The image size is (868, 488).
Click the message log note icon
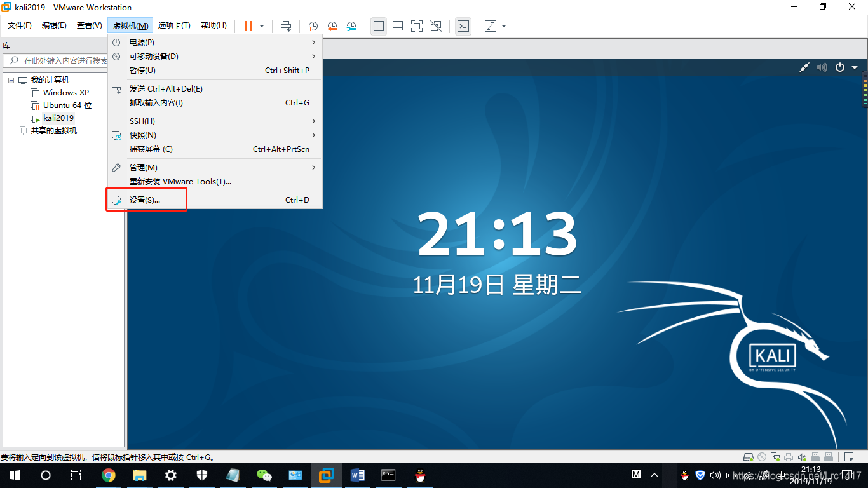click(848, 457)
